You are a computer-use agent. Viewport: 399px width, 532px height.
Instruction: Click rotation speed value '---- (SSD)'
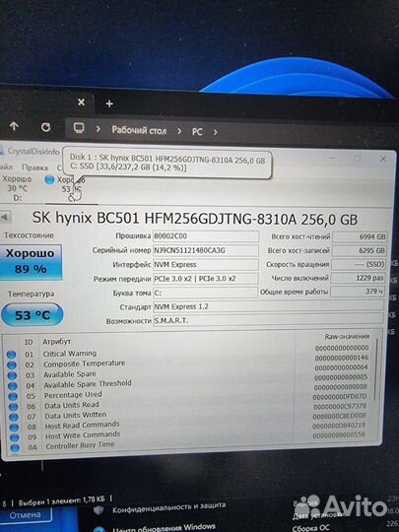[359, 264]
